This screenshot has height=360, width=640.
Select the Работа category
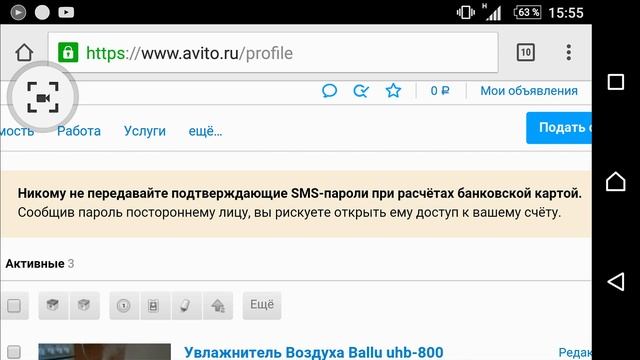(x=79, y=131)
